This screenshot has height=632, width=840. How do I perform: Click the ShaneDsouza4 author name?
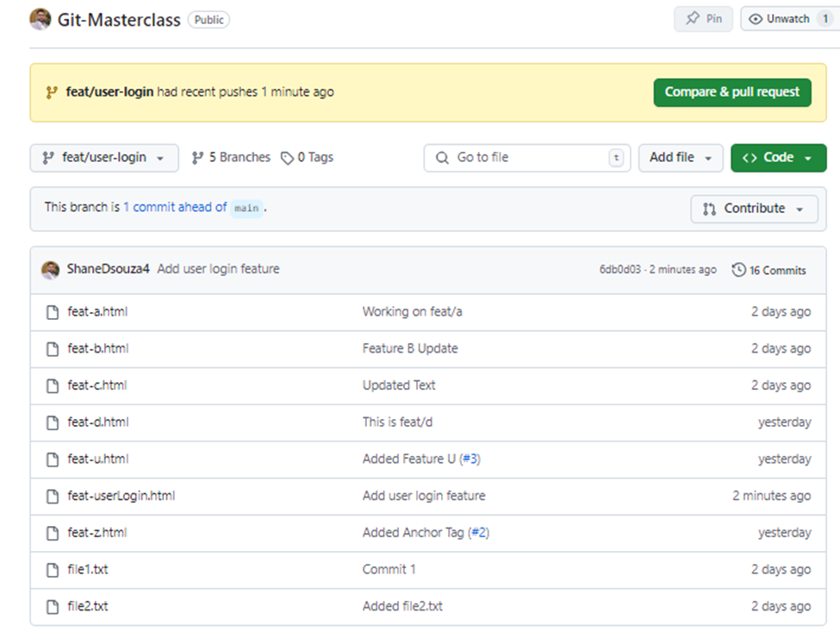pos(109,268)
